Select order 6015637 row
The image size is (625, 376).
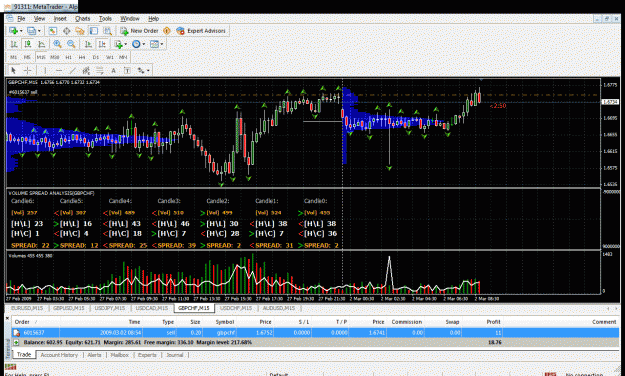316,333
